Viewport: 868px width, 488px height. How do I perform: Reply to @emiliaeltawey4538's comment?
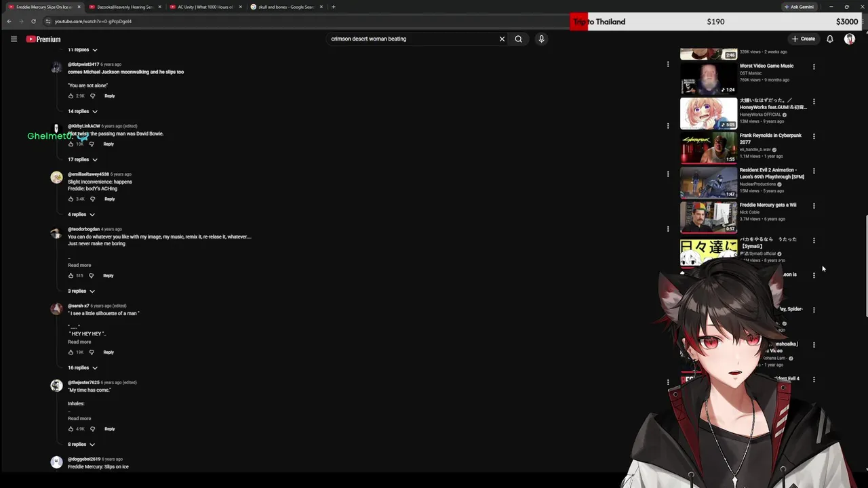pos(109,199)
